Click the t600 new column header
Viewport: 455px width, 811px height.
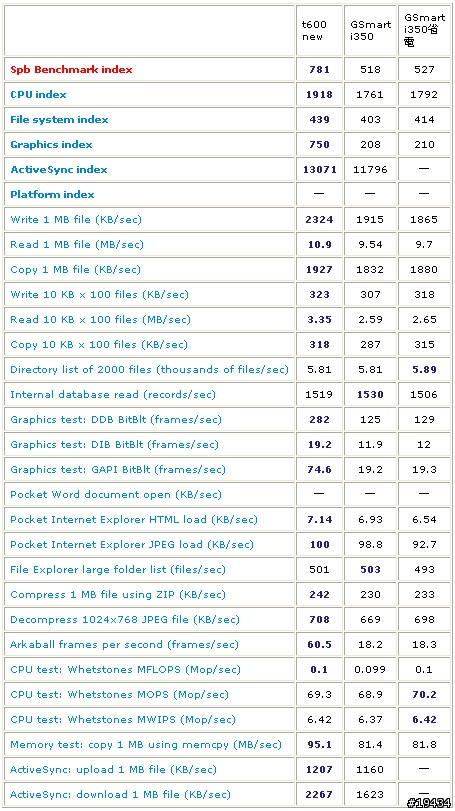(313, 31)
